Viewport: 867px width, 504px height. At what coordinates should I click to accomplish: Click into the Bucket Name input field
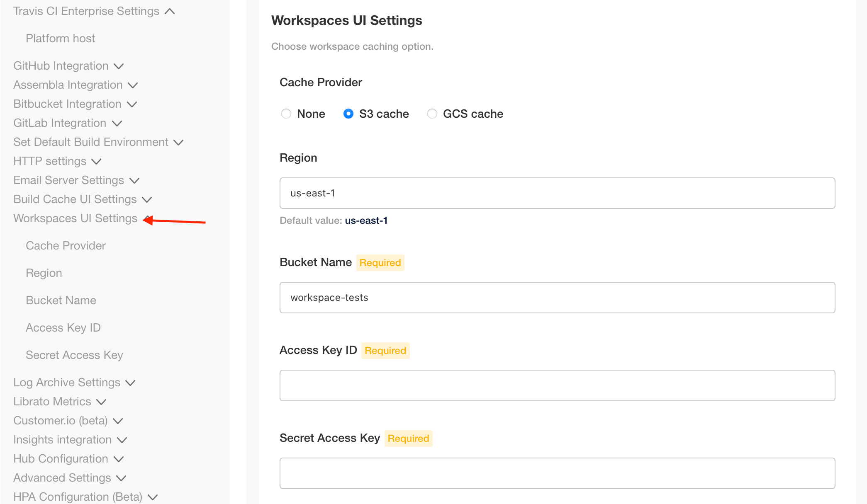(x=557, y=297)
